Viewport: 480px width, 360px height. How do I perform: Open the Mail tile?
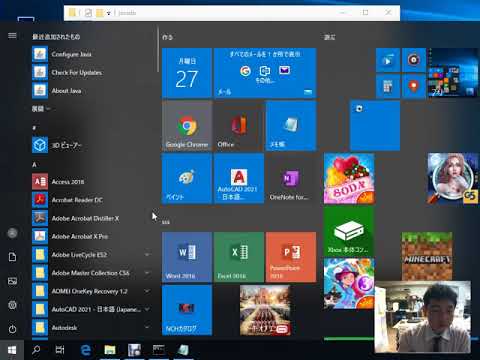[x=265, y=73]
